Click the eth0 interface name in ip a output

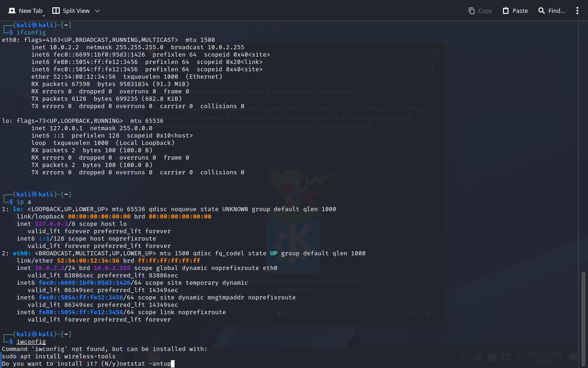tap(22, 253)
